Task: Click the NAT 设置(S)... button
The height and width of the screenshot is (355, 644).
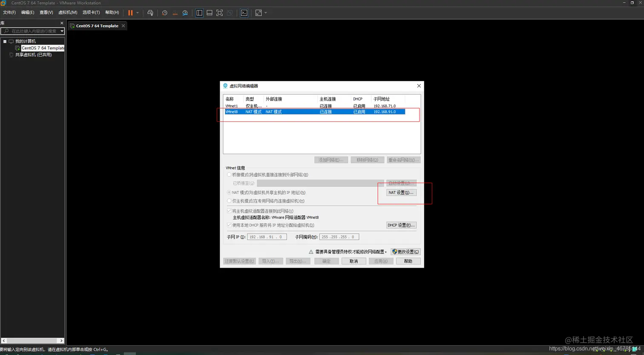Action: [401, 193]
